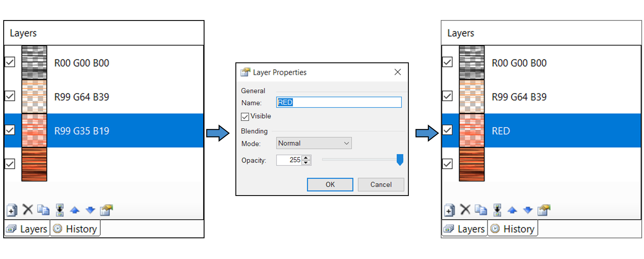Toggle visibility of RED layer
Screen dimensions: 644x259
pyautogui.click(x=447, y=130)
